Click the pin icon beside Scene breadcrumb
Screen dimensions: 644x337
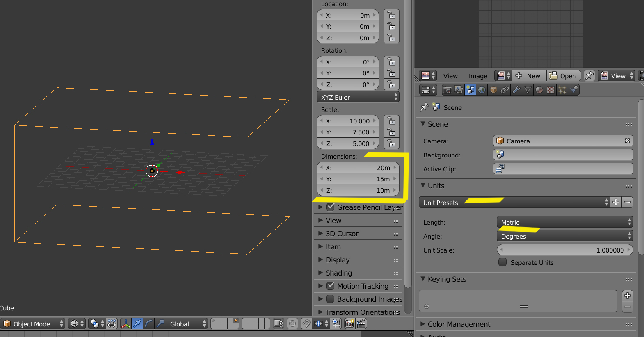tap(425, 107)
